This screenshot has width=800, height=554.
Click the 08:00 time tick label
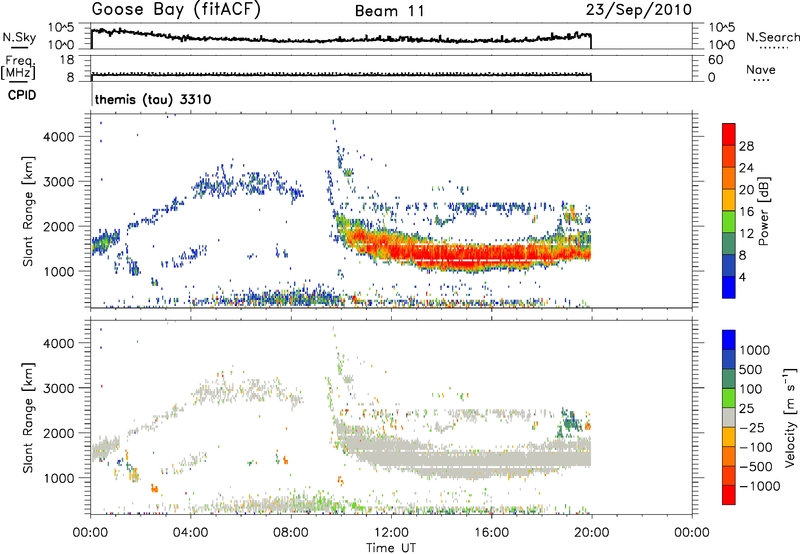[x=290, y=533]
